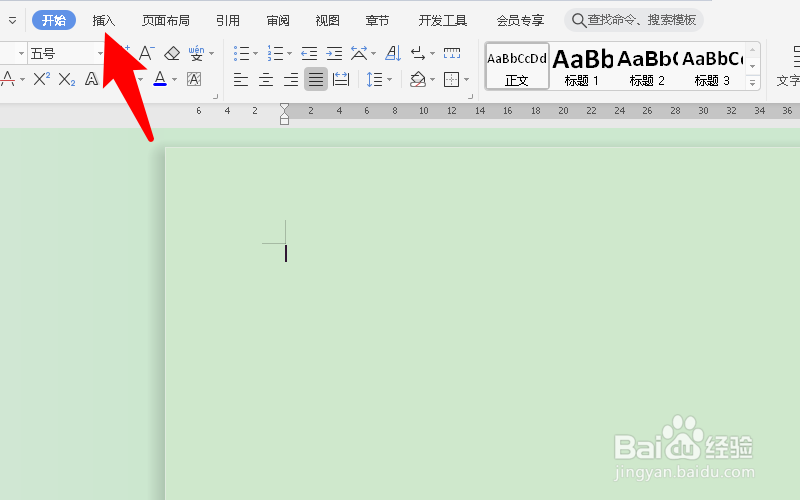Open the quick access toolbar dropdown
Image resolution: width=800 pixels, height=500 pixels.
pyautogui.click(x=12, y=20)
